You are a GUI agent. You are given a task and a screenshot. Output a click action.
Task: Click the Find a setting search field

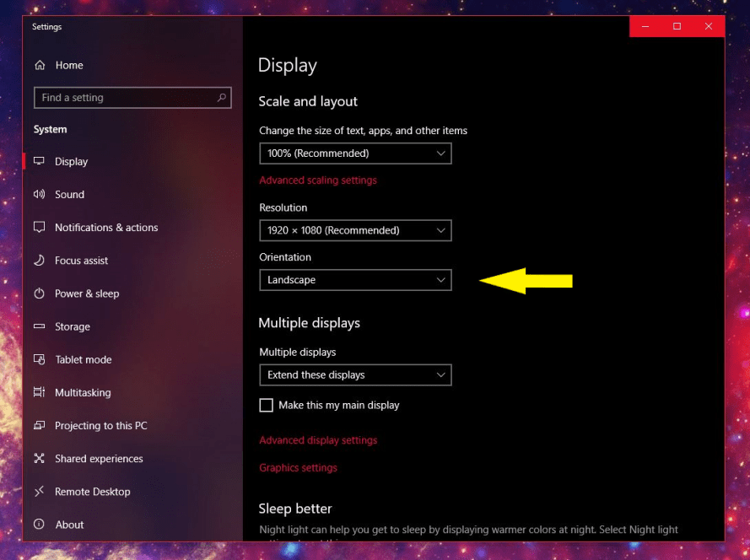point(127,98)
